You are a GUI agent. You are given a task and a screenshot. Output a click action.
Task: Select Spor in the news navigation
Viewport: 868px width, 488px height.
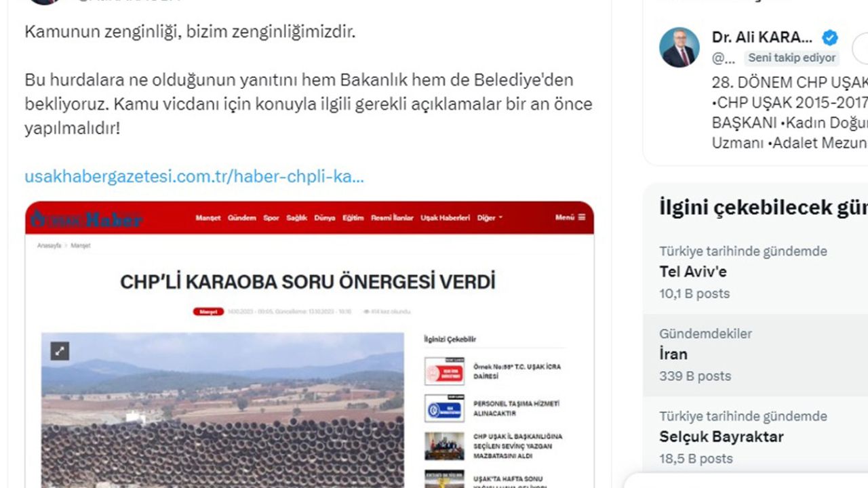(x=271, y=218)
